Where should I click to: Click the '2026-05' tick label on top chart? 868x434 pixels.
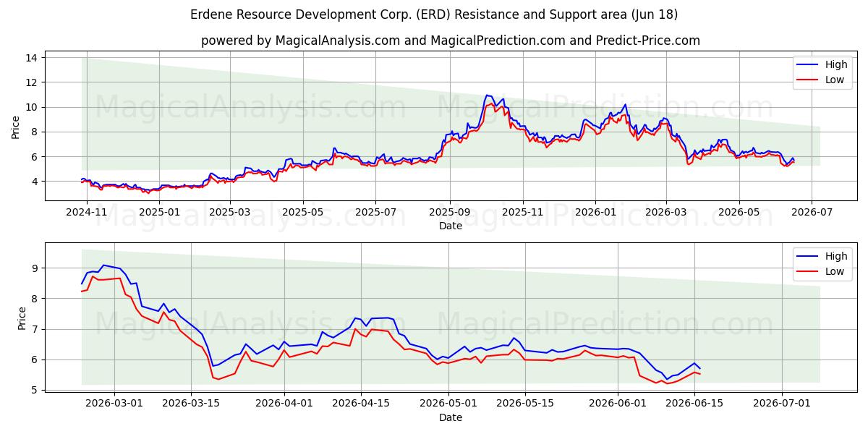coord(739,212)
